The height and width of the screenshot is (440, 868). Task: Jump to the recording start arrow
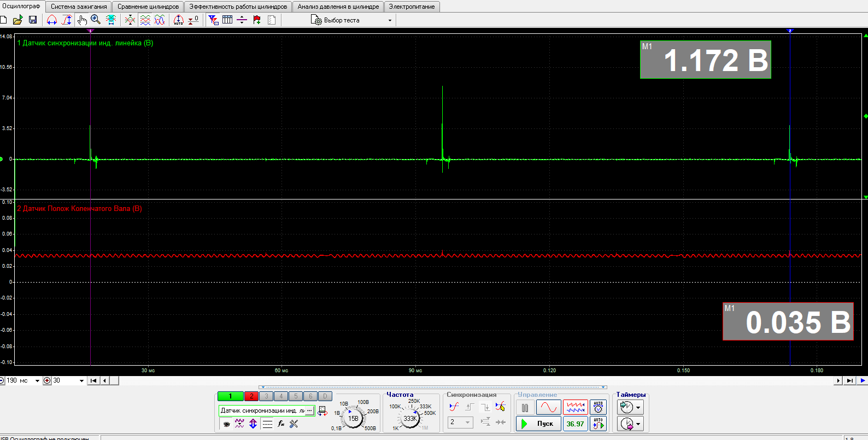tap(93, 380)
